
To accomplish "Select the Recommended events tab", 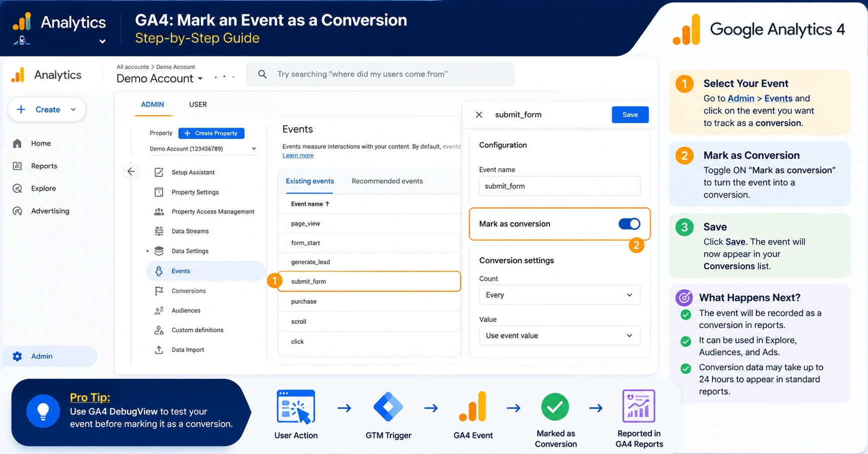I will (387, 181).
